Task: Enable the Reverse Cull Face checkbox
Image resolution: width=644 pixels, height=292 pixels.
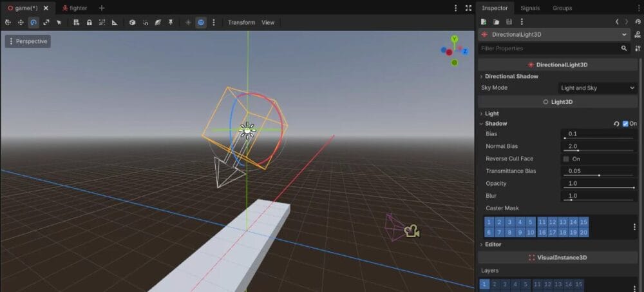Action: 566,159
